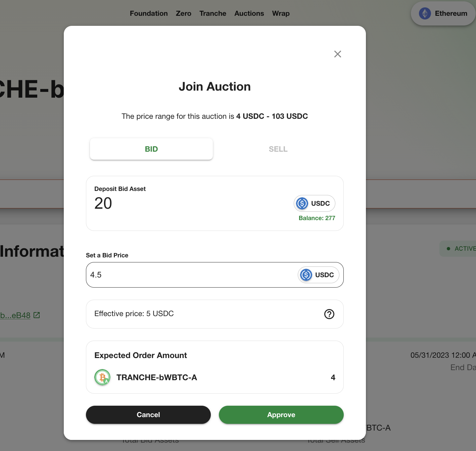Click the USDC coin icon in bid price field

coord(306,275)
